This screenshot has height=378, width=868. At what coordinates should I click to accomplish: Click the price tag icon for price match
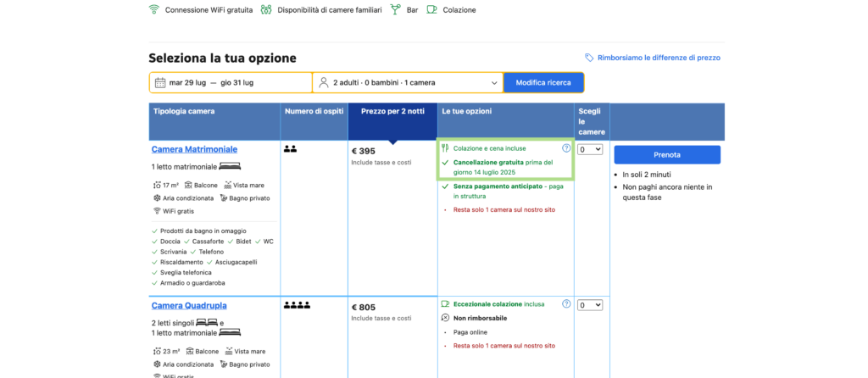(x=589, y=58)
